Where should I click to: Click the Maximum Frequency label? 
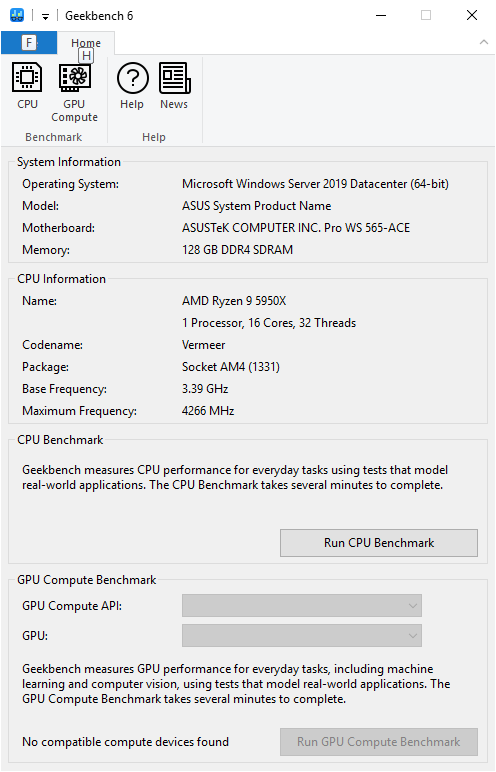[79, 411]
